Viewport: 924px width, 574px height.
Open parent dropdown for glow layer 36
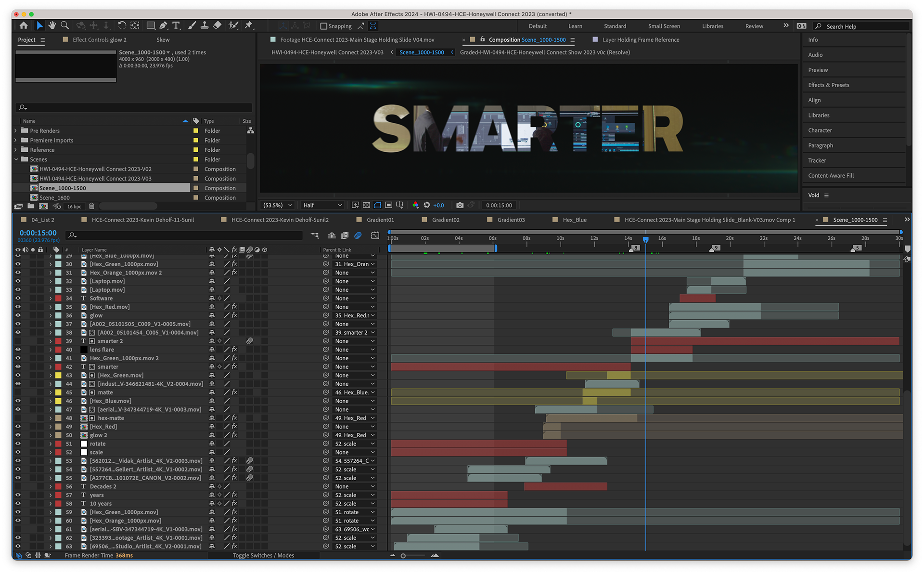tap(355, 315)
